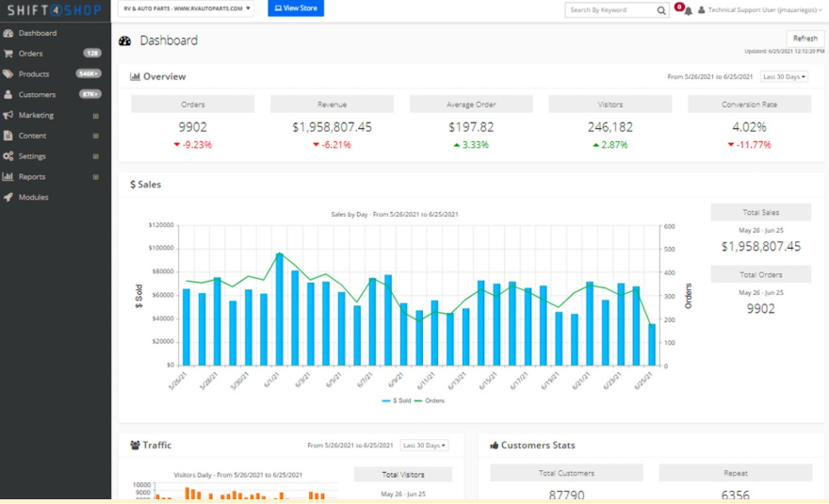Viewport: 829px width, 504px height.
Task: Open Traffic Last 30 Days dropdown
Action: pos(425,446)
